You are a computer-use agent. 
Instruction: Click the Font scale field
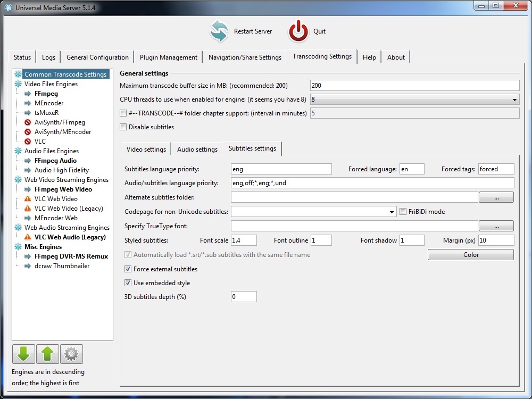click(244, 240)
